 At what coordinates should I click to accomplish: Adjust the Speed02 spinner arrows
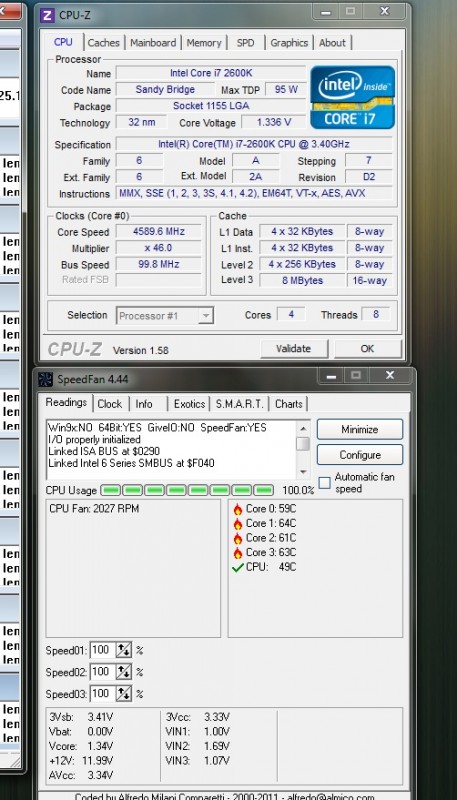[x=124, y=672]
